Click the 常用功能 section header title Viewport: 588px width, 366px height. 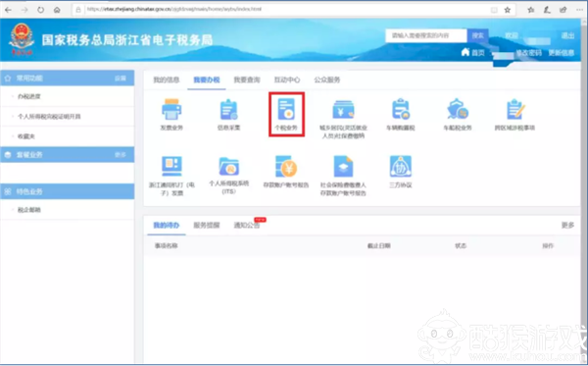(x=29, y=78)
